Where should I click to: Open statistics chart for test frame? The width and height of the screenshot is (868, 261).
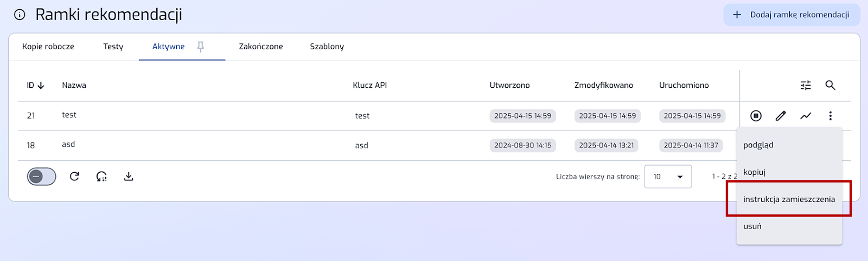806,115
